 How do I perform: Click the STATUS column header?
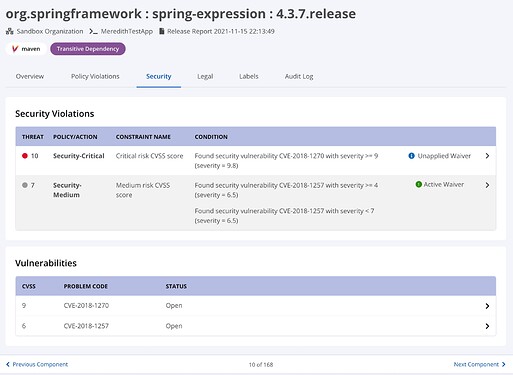(176, 286)
